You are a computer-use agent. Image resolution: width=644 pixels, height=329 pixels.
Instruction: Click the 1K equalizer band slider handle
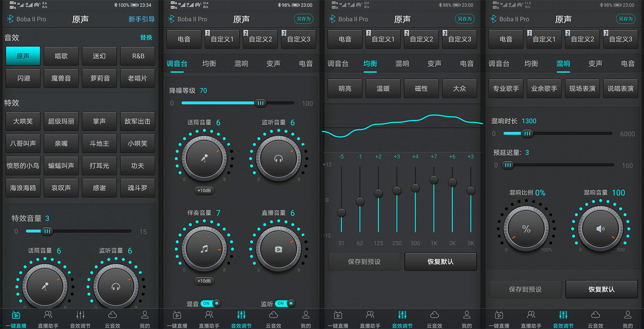434,180
